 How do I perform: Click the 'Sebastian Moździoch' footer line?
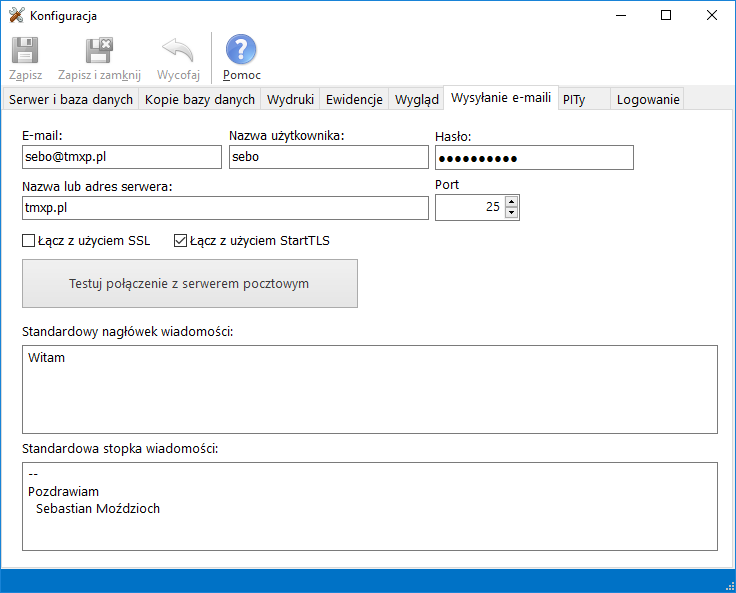coord(98,508)
